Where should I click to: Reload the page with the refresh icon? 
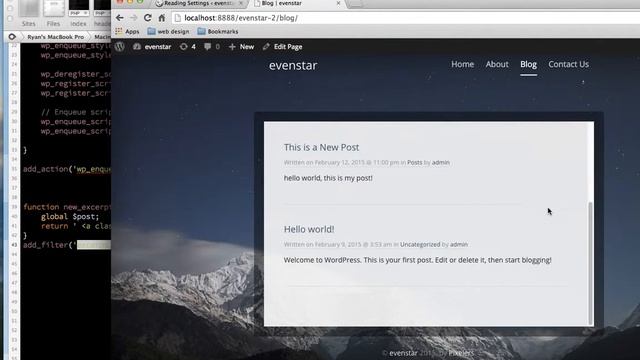tap(148, 18)
